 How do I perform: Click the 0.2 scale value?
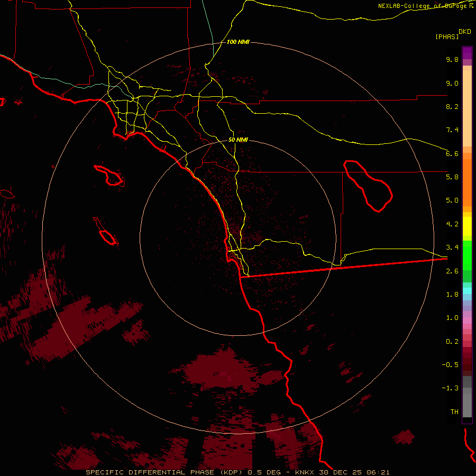tap(452, 342)
